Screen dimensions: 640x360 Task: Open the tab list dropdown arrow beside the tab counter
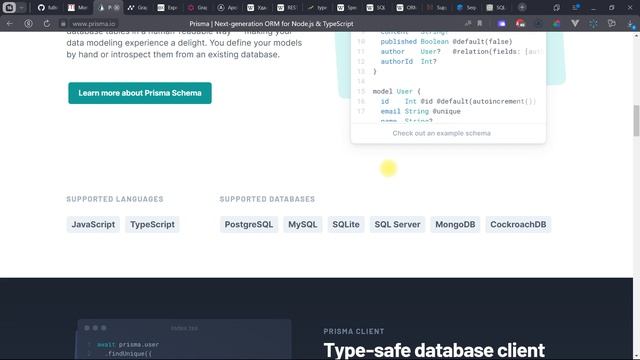click(22, 8)
